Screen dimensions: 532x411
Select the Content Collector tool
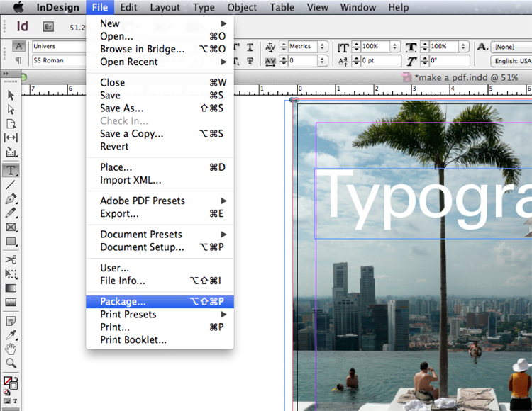click(x=11, y=152)
